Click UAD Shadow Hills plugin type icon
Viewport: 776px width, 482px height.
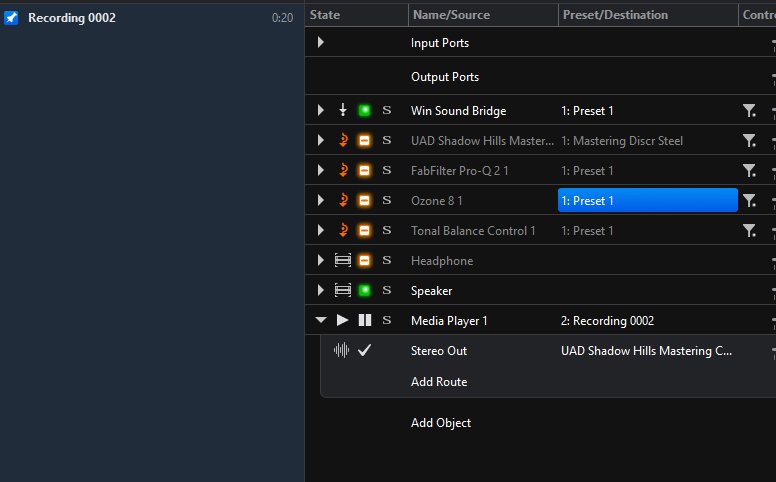[x=343, y=140]
